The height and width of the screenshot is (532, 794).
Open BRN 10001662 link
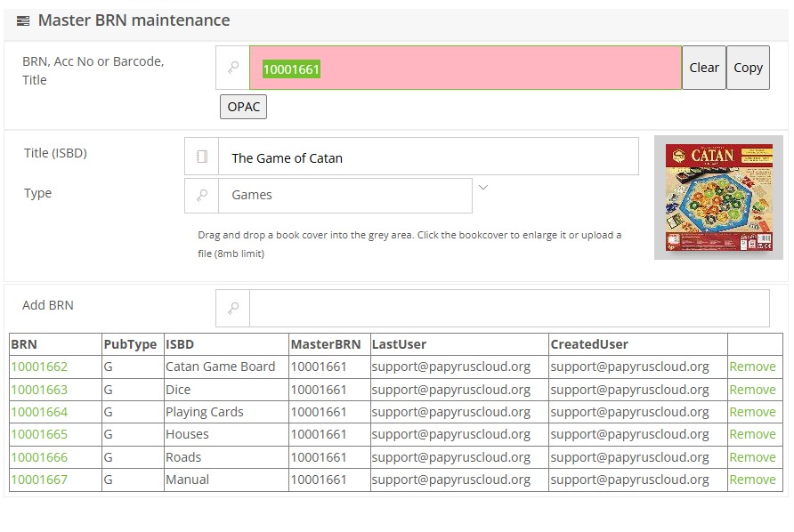(x=39, y=367)
